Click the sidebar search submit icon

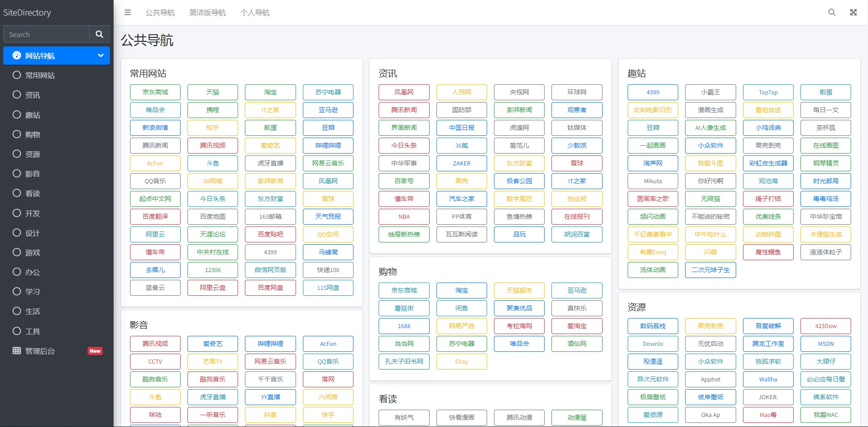[99, 34]
